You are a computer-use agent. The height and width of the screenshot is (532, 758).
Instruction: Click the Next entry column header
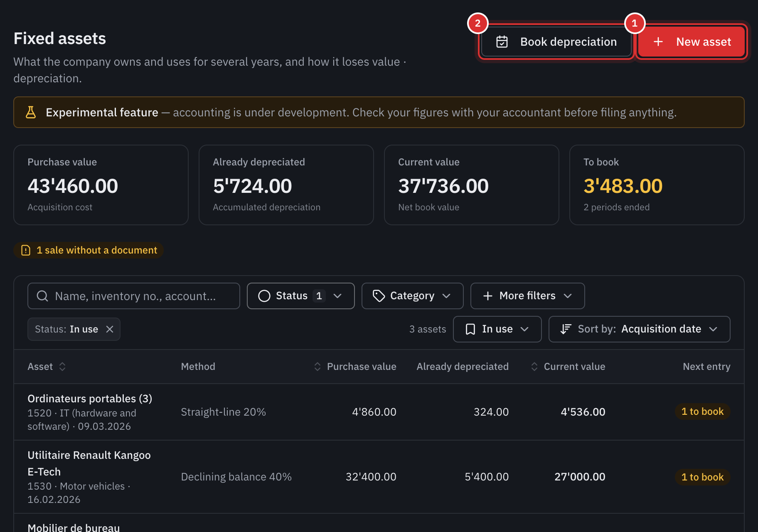706,367
